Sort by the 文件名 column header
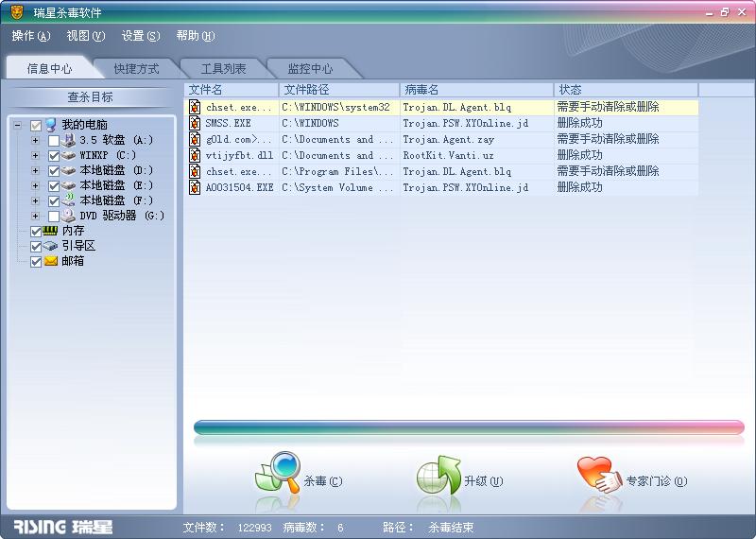756x539 pixels. pyautogui.click(x=232, y=90)
